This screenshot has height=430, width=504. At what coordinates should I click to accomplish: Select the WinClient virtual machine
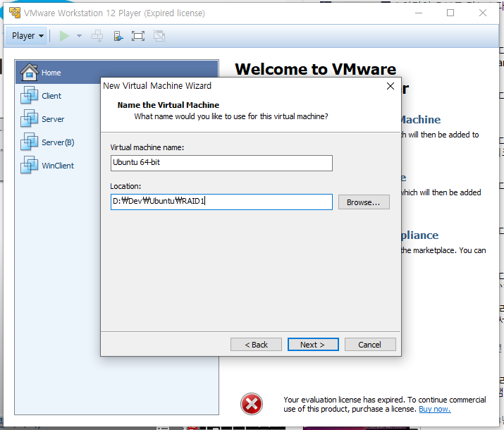pyautogui.click(x=58, y=165)
